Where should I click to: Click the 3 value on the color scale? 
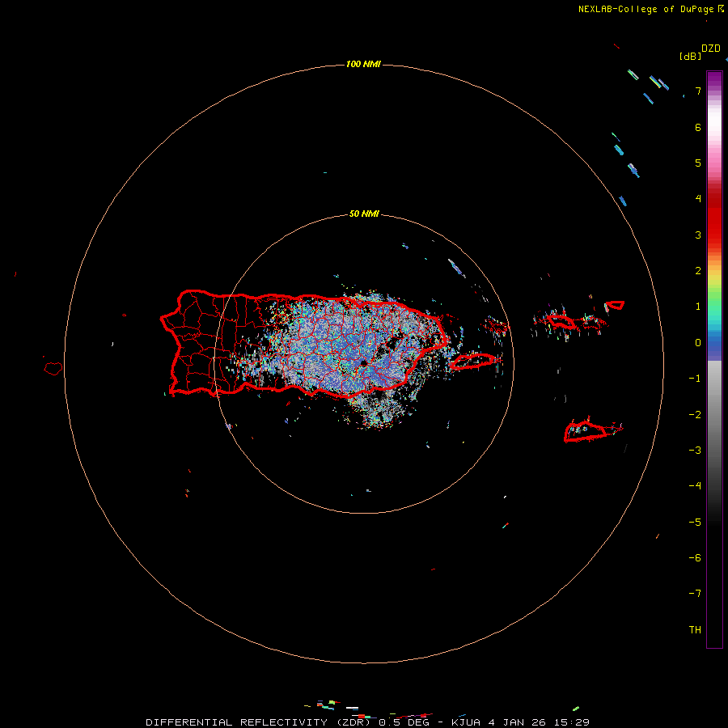tap(698, 235)
